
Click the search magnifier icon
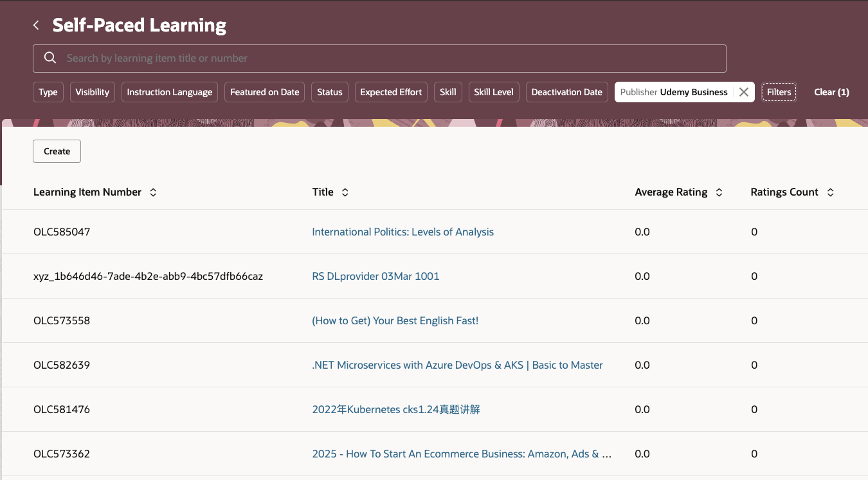point(50,58)
